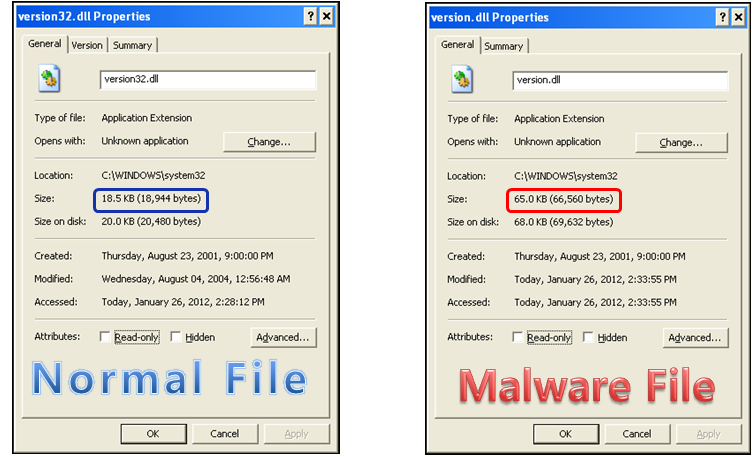
Task: Open Summary tab in version.dll Properties
Action: 504,46
